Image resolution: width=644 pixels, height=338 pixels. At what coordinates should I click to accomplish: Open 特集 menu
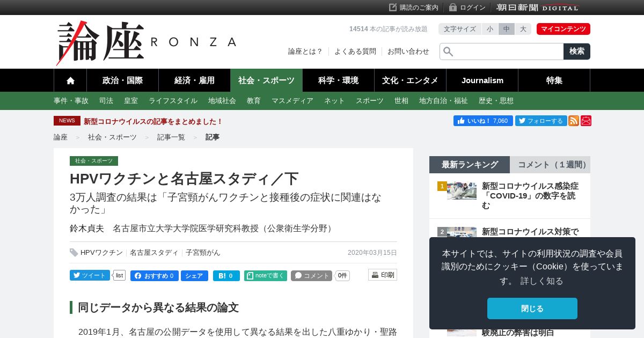(554, 80)
